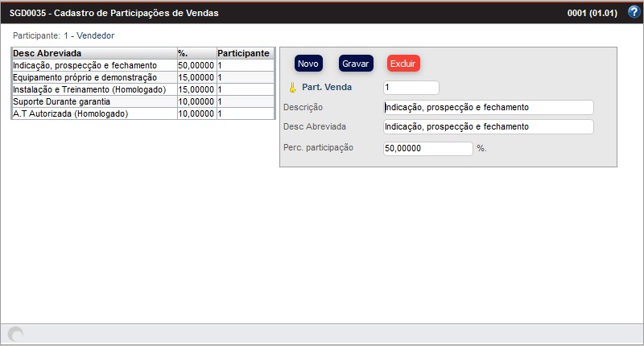The width and height of the screenshot is (644, 346).
Task: Click the 'Participante' column header
Action: tap(244, 53)
